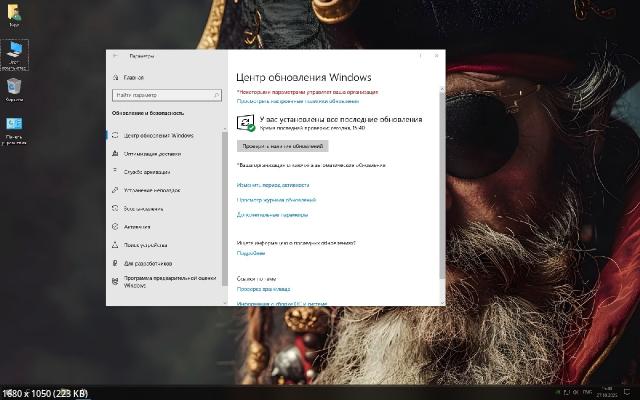Open Windows Insider Program (Программа предварительной оценки)

[x=160, y=281]
